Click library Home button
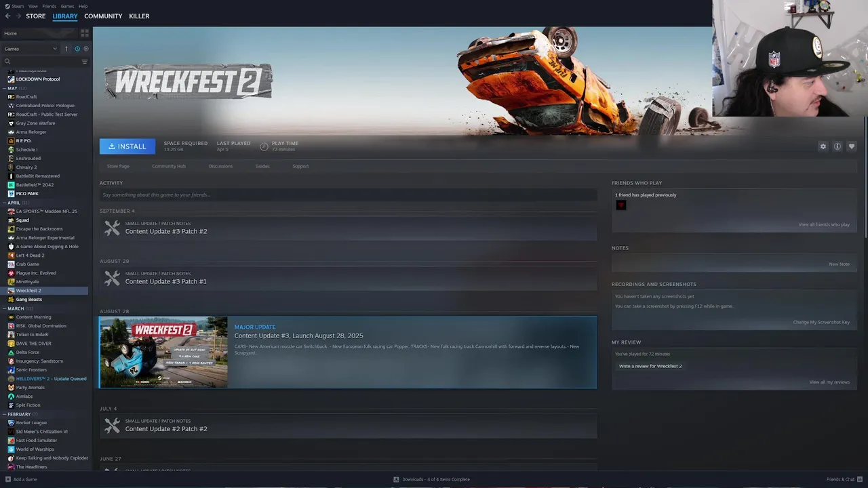Image resolution: width=868 pixels, height=488 pixels. tap(40, 33)
